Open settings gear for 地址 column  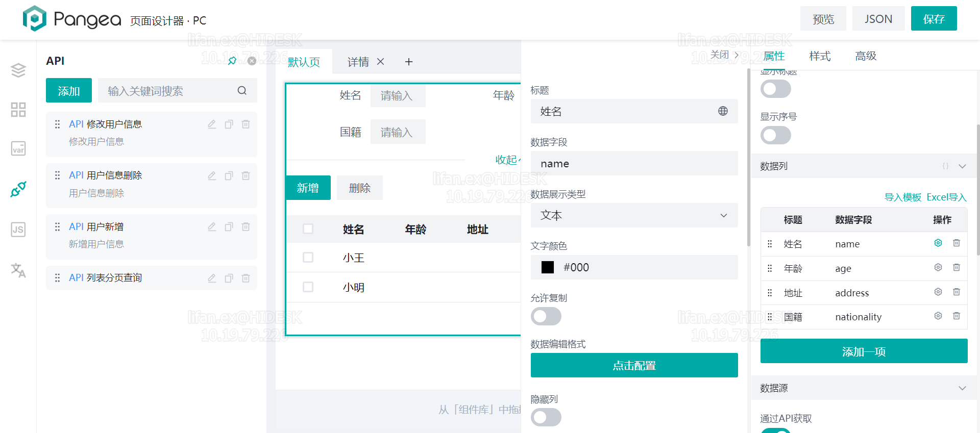(938, 292)
